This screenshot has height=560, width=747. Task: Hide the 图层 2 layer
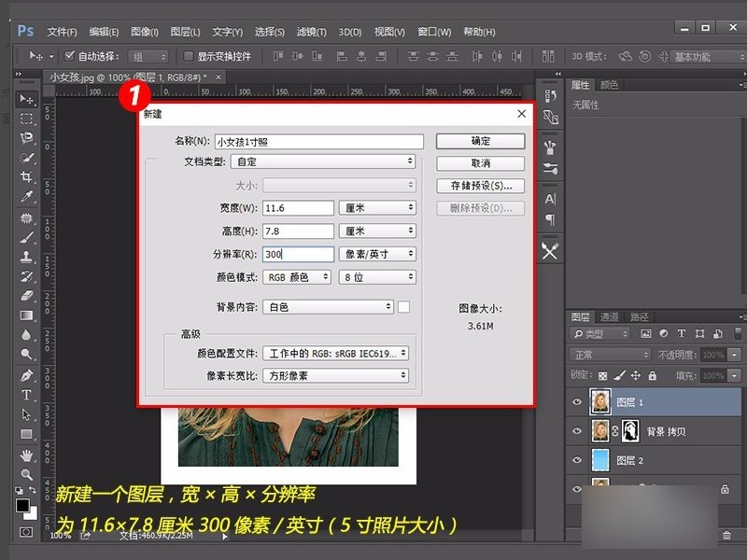(577, 459)
